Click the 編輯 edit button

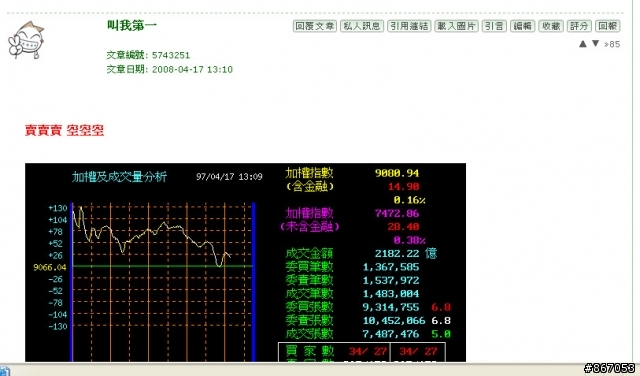pyautogui.click(x=522, y=26)
